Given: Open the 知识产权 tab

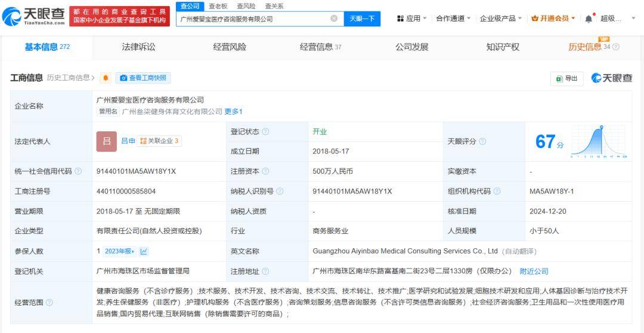Looking at the screenshot, I should (x=503, y=47).
